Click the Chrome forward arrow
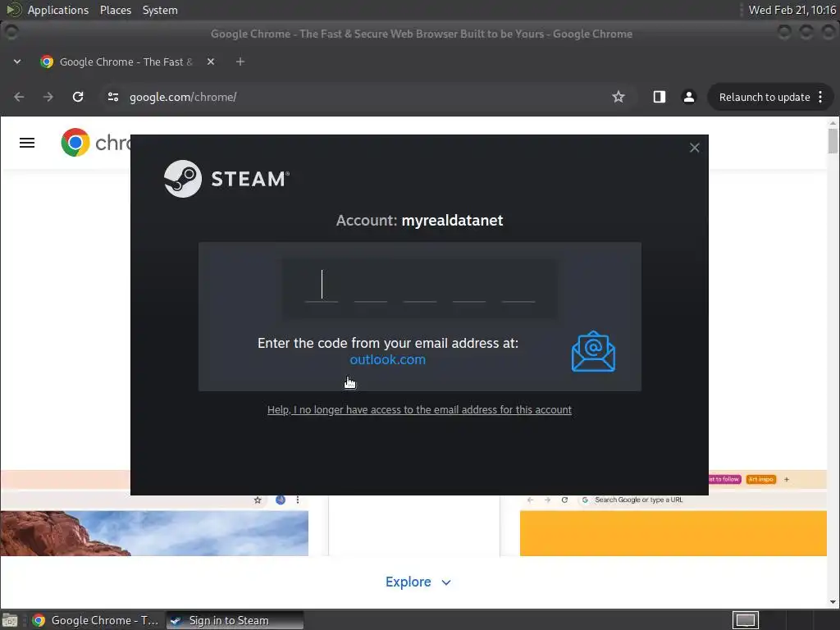This screenshot has height=630, width=840. pos(48,97)
